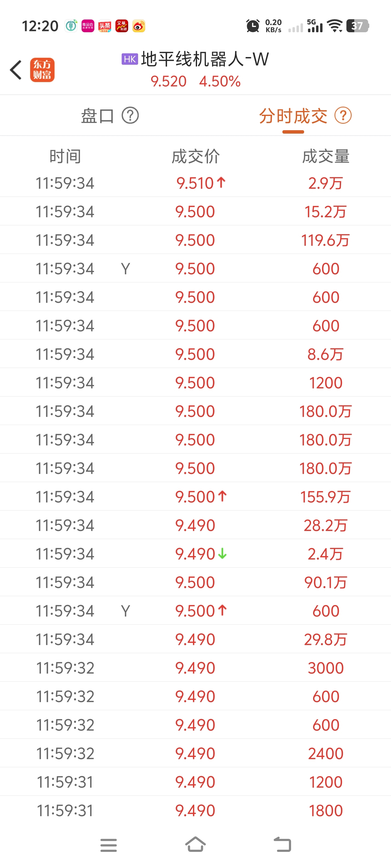Tap the 成交价 column header
Screen dimensions: 391x868
coord(196,156)
